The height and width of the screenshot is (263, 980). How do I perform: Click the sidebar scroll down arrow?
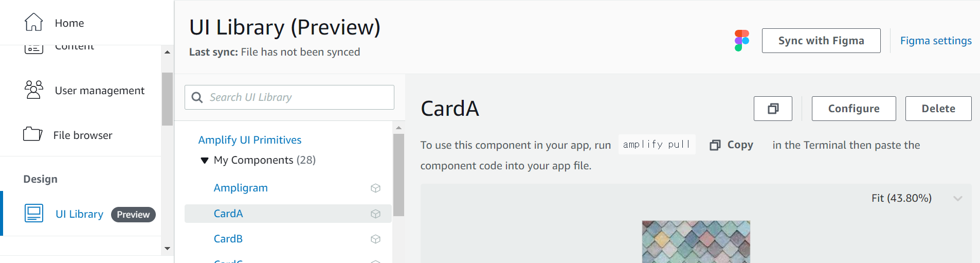[167, 248]
